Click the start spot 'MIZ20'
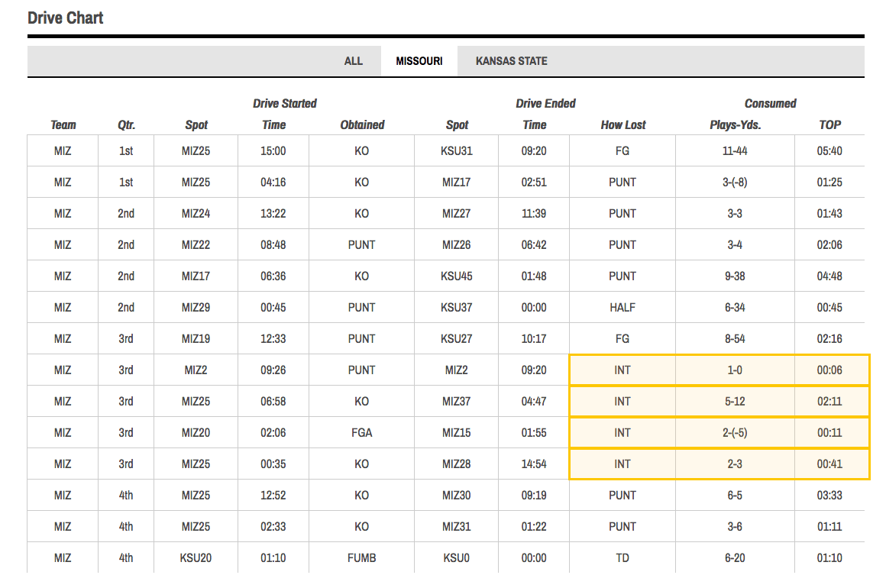This screenshot has height=588, width=886. tap(196, 433)
